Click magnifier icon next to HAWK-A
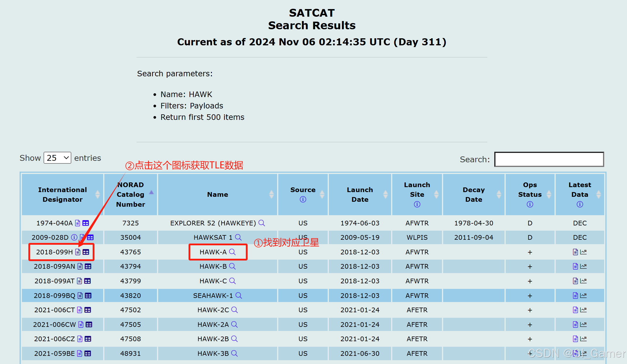627x364 pixels. [x=232, y=252]
